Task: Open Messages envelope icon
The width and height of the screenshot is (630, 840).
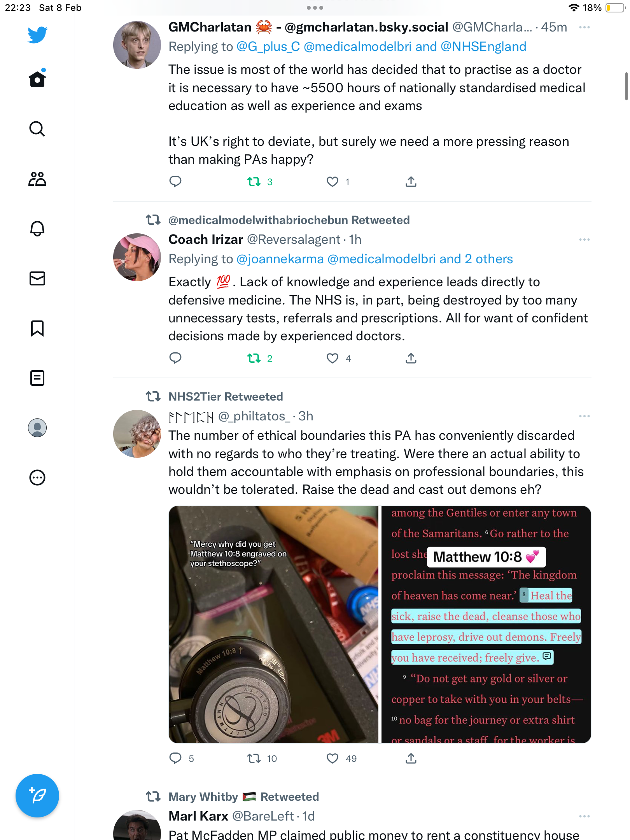Action: (37, 278)
